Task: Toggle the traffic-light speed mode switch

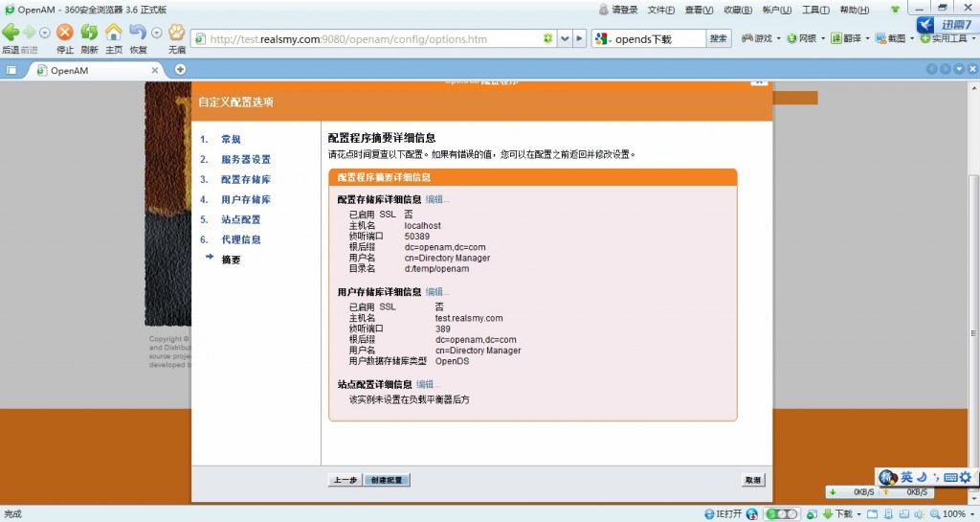Action: (x=782, y=514)
